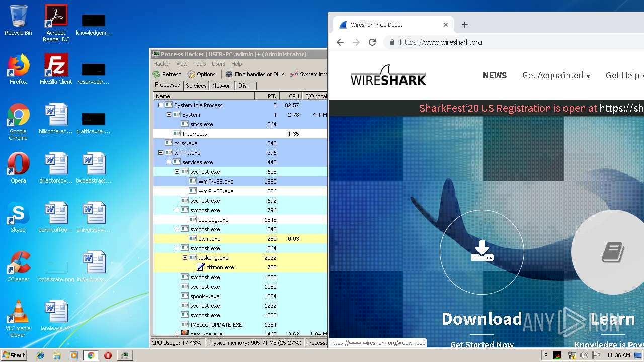
Task: Collapse svchost.exe PID 840 node
Action: point(177,229)
